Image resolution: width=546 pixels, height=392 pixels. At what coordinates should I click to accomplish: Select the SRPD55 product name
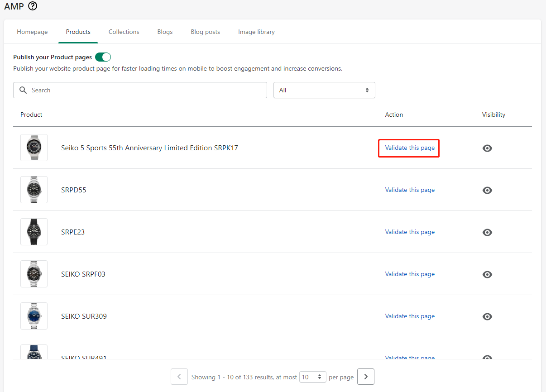tap(74, 190)
